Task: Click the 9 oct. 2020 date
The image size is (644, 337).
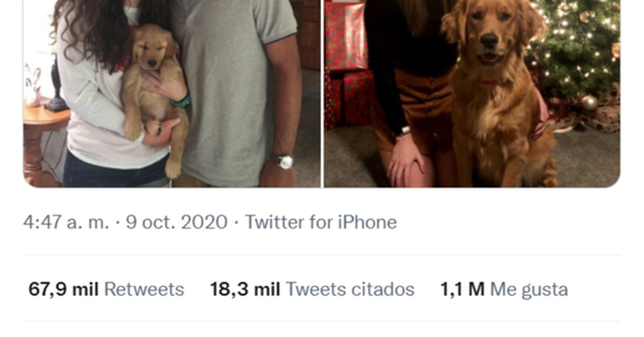Action: (176, 222)
